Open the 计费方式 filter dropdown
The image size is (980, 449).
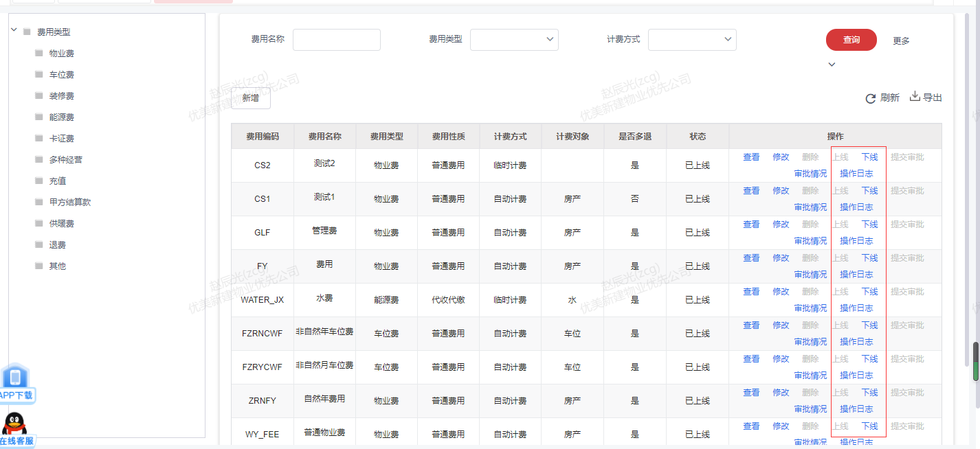[x=692, y=40]
